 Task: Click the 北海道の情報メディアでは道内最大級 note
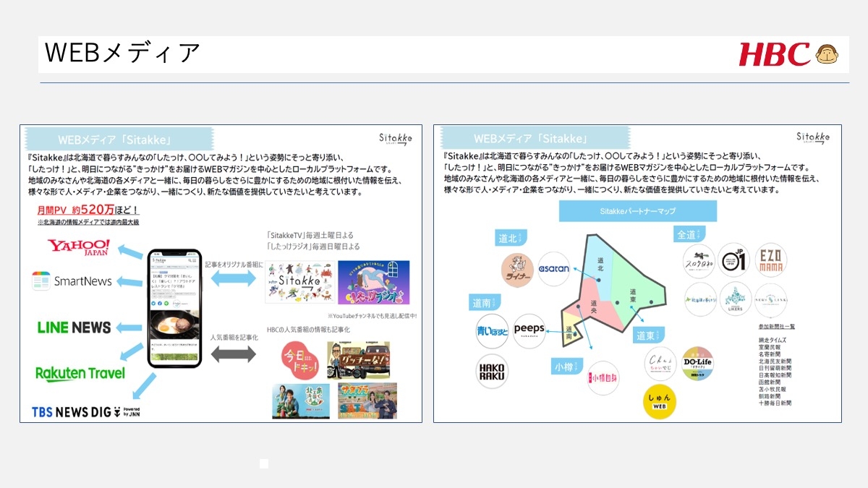point(88,222)
